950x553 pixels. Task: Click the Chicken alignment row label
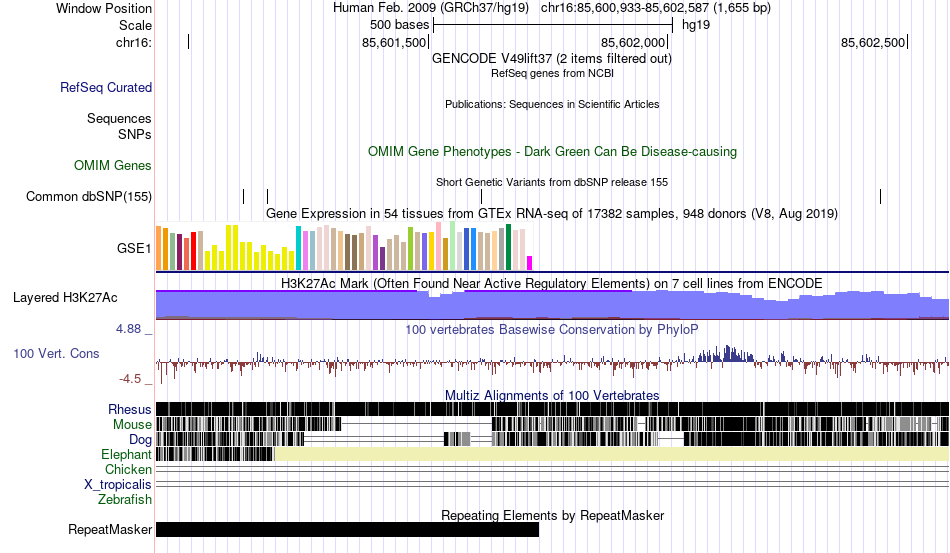point(128,469)
